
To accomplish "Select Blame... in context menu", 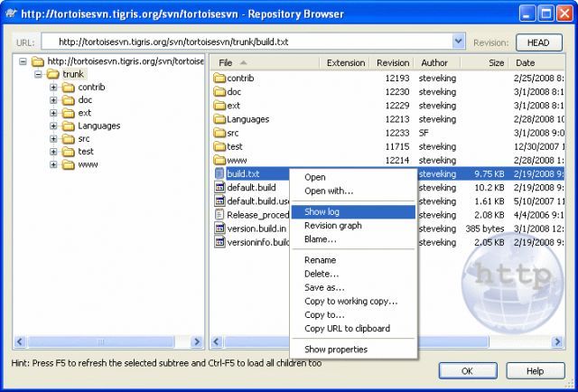I will pyautogui.click(x=353, y=239).
